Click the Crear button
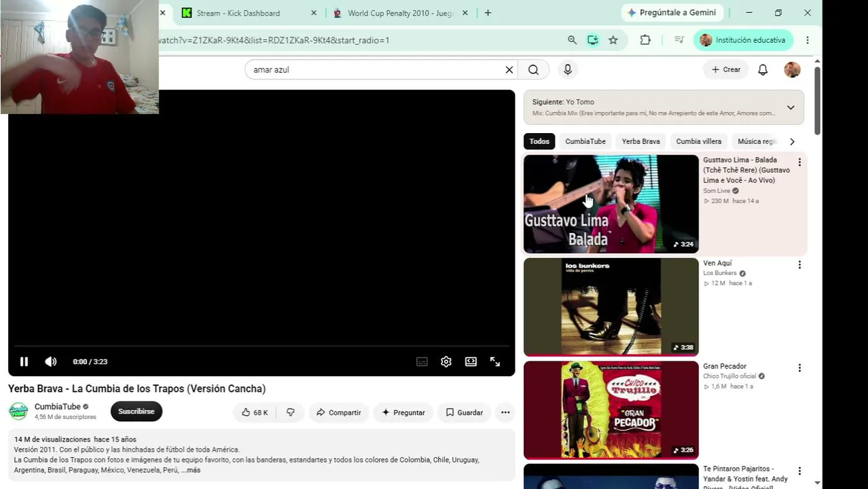Viewport: 868px width, 489px height. pos(726,69)
